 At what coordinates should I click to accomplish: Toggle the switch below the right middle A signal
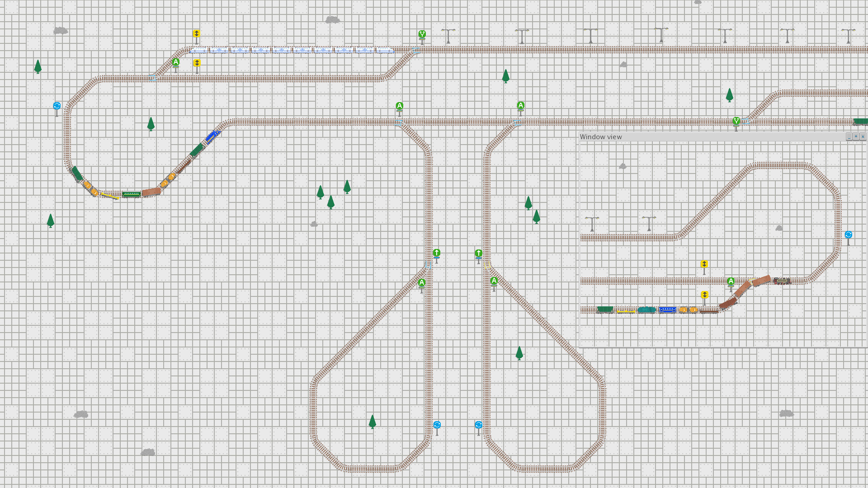click(517, 122)
